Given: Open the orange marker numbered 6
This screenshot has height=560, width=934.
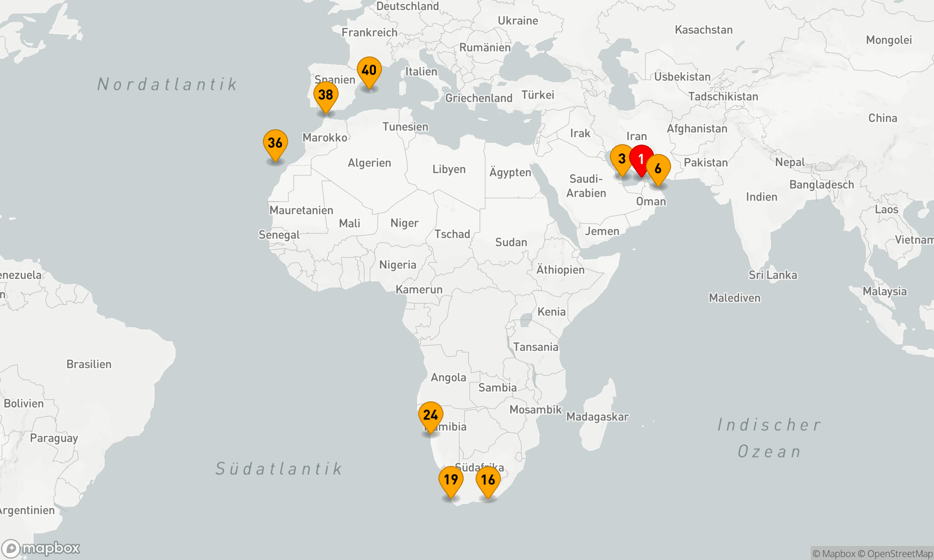Looking at the screenshot, I should point(658,169).
